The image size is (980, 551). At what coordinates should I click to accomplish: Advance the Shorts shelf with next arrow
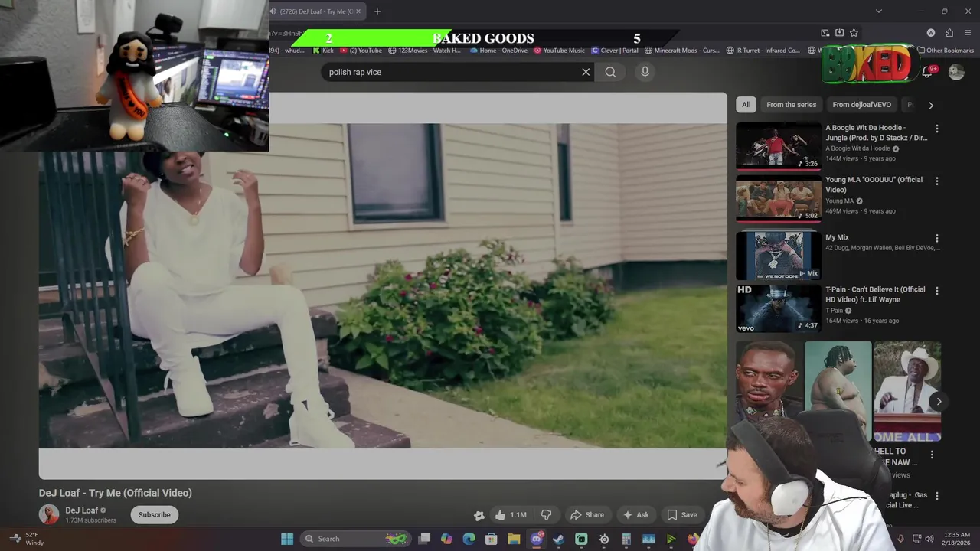pyautogui.click(x=939, y=402)
